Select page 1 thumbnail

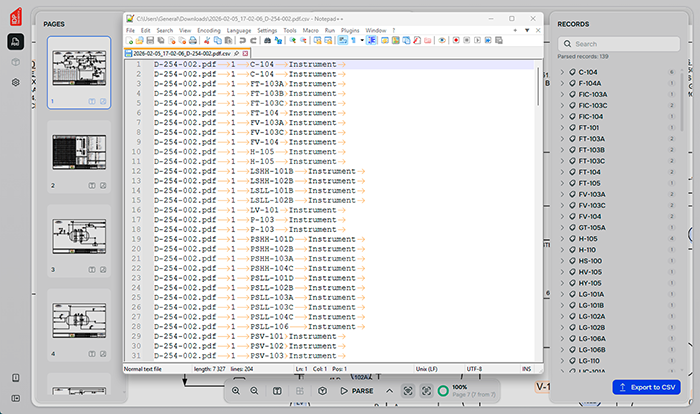[x=79, y=72]
